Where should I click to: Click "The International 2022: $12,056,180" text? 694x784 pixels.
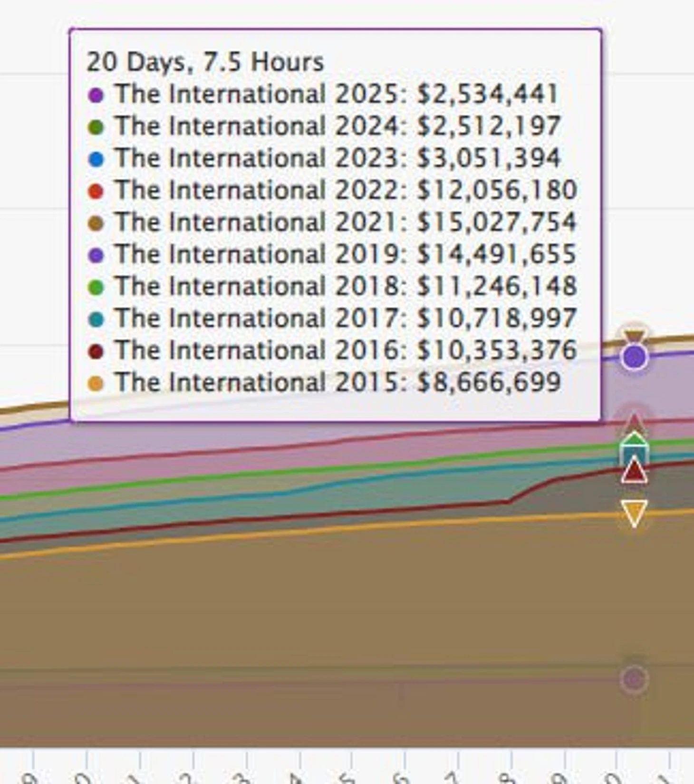tap(346, 190)
